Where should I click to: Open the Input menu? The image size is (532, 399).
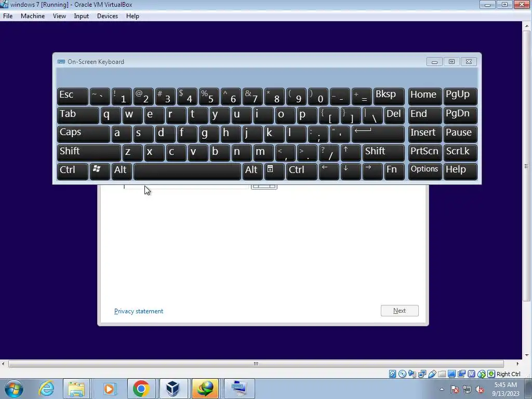[x=82, y=16]
